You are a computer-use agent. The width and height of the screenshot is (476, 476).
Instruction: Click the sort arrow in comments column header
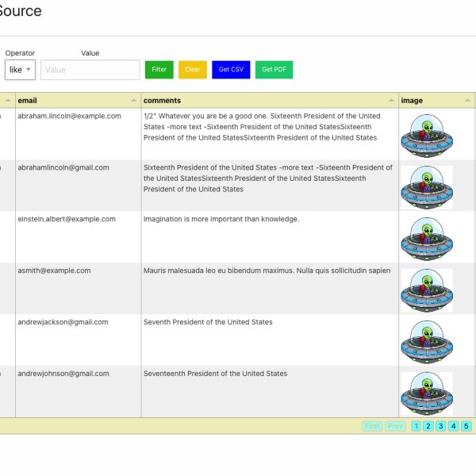click(x=391, y=101)
